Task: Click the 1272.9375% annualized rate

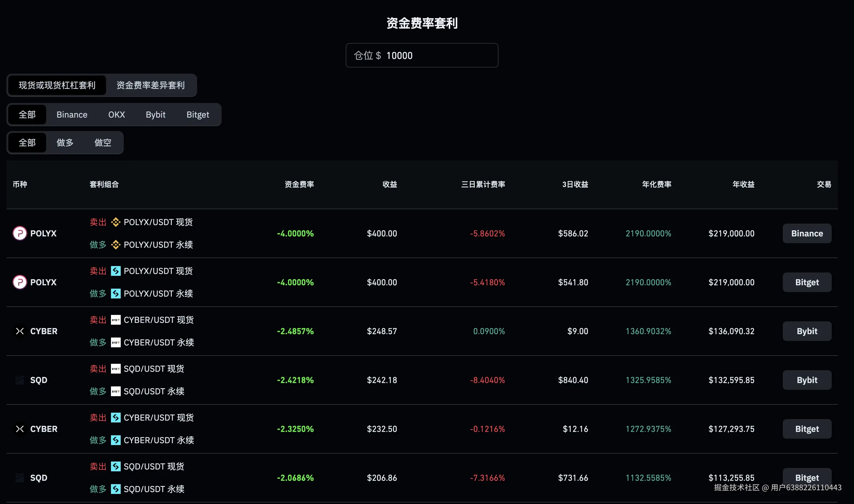Action: pyautogui.click(x=648, y=429)
